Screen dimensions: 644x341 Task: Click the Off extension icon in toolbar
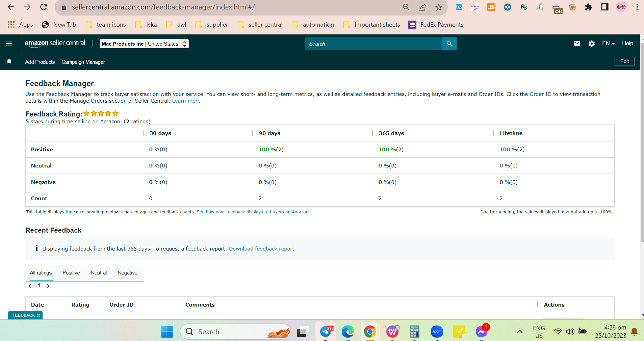click(x=558, y=9)
